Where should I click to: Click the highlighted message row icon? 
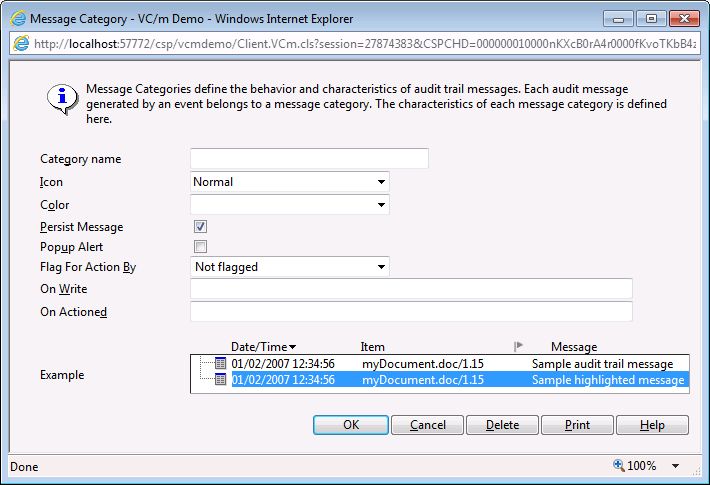(220, 380)
